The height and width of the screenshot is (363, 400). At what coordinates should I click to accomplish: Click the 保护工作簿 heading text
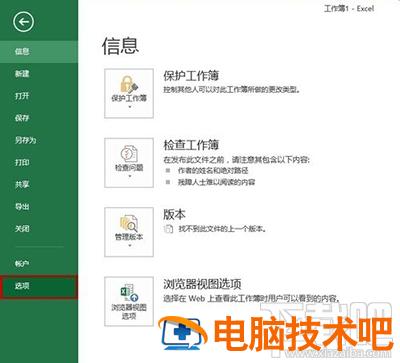[x=191, y=76]
